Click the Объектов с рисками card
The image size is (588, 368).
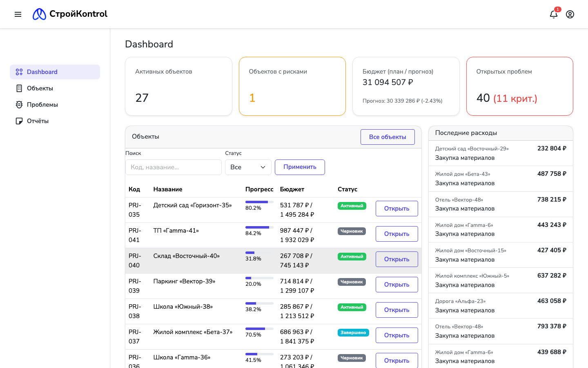292,86
